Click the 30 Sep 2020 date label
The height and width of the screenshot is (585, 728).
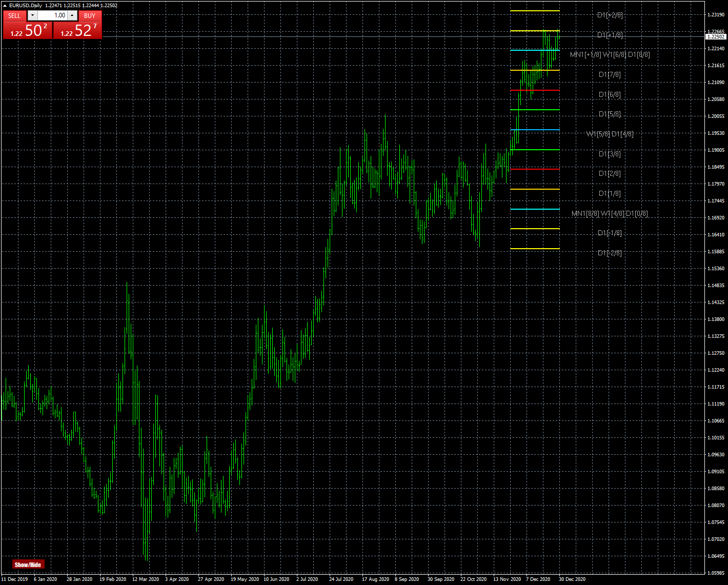441,579
